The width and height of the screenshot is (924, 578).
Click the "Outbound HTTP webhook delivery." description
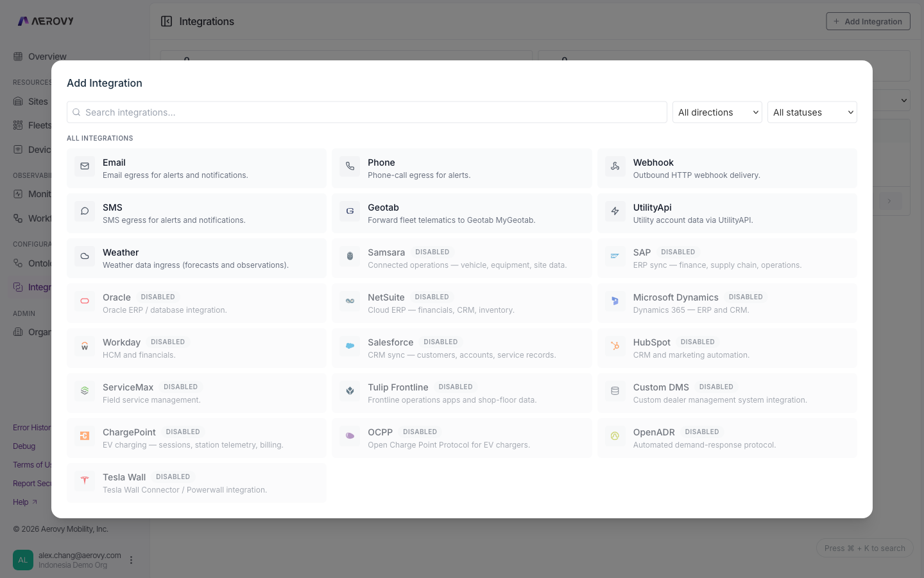697,175
